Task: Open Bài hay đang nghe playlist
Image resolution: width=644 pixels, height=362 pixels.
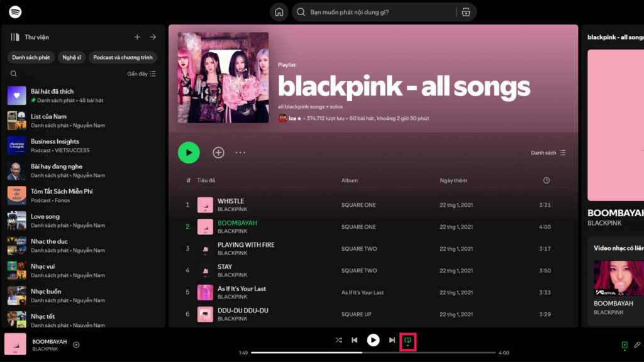Action: pos(82,171)
